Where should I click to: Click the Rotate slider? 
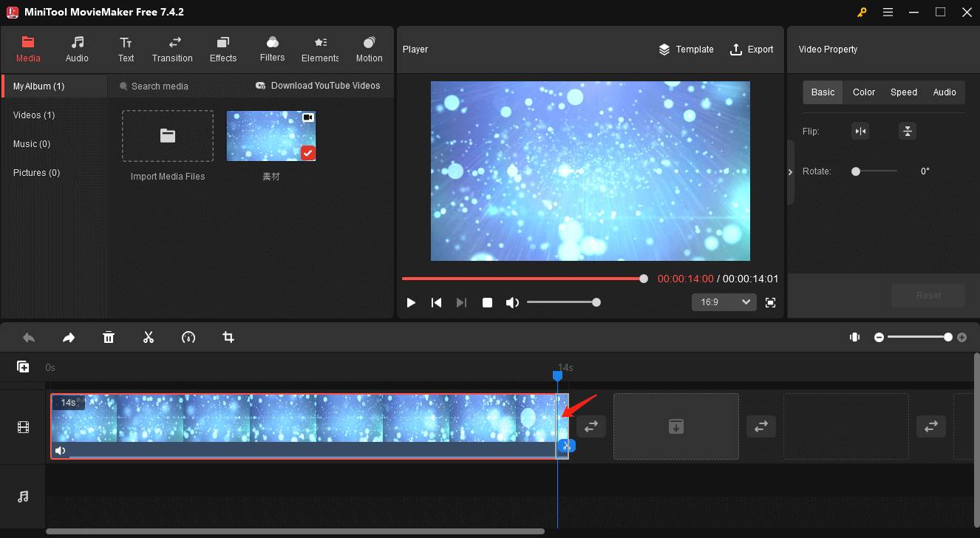(874, 171)
